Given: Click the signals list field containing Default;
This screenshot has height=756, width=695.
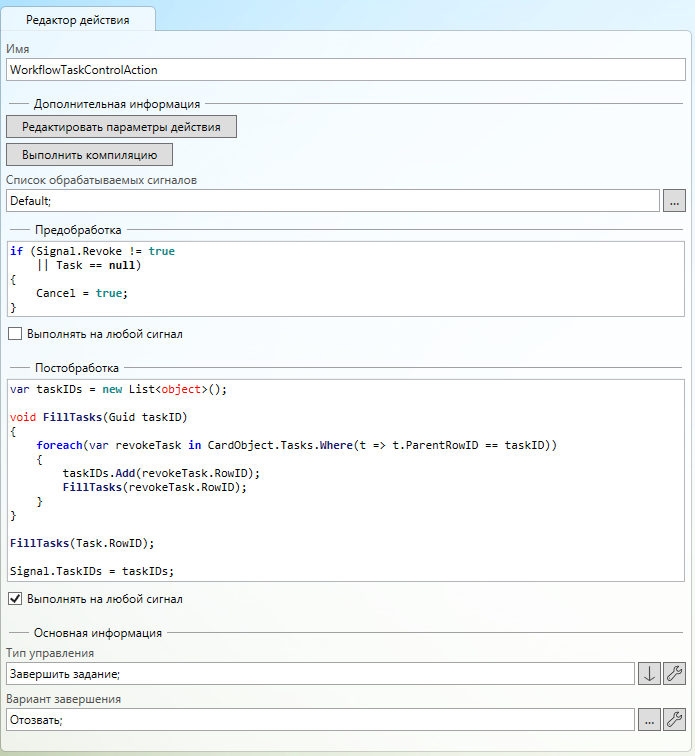Looking at the screenshot, I should [x=330, y=201].
